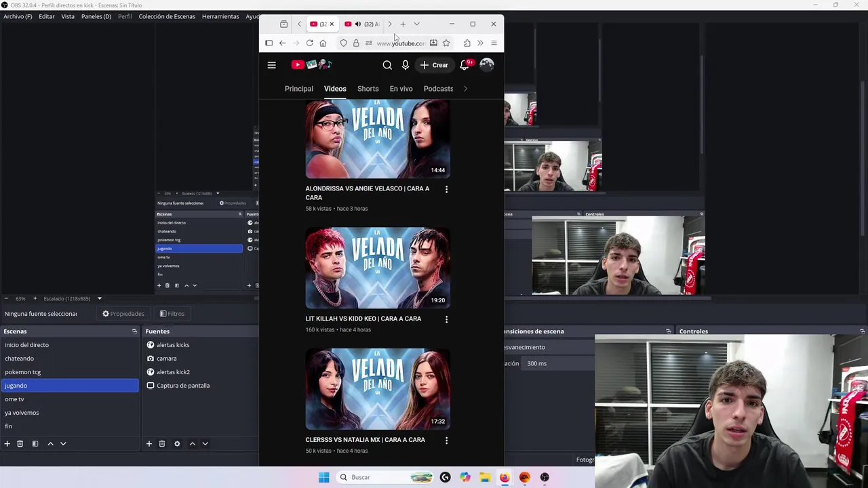Image resolution: width=868 pixels, height=488 pixels.
Task: Bookmark page with star icon
Action: 446,43
